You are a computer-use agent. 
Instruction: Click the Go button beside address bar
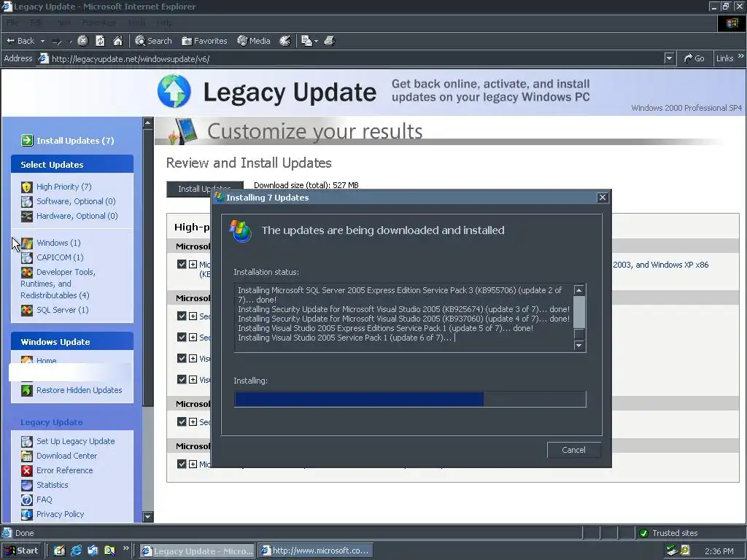694,58
